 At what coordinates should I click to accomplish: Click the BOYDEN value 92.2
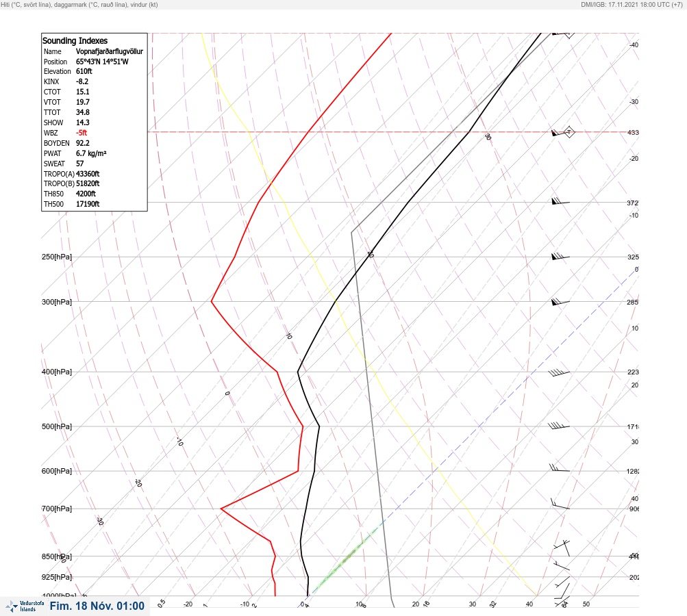82,143
